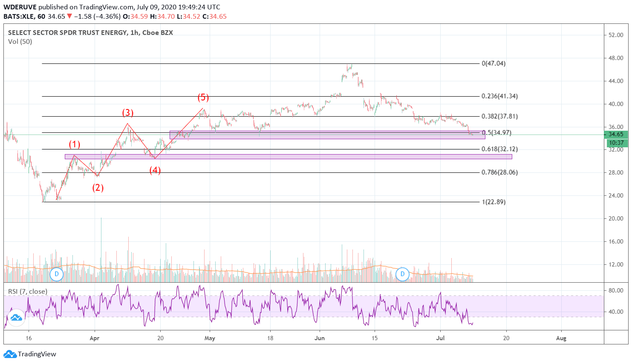Click the price axis label 16.00
Screen dimensions: 632x364
click(616, 242)
